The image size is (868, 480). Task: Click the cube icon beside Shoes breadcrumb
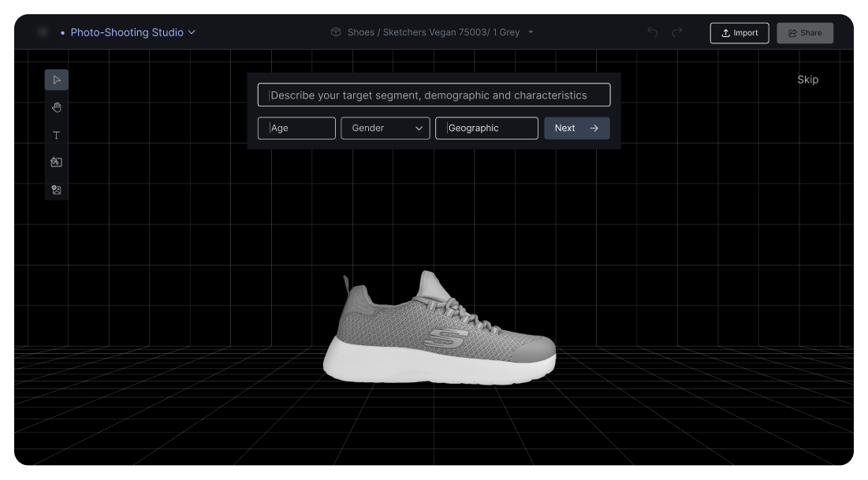336,32
